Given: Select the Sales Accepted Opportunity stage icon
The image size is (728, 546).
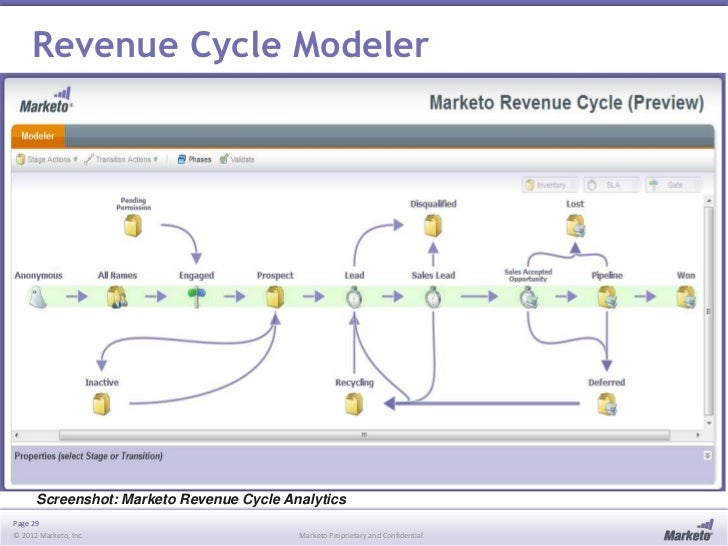Looking at the screenshot, I should tap(528, 297).
